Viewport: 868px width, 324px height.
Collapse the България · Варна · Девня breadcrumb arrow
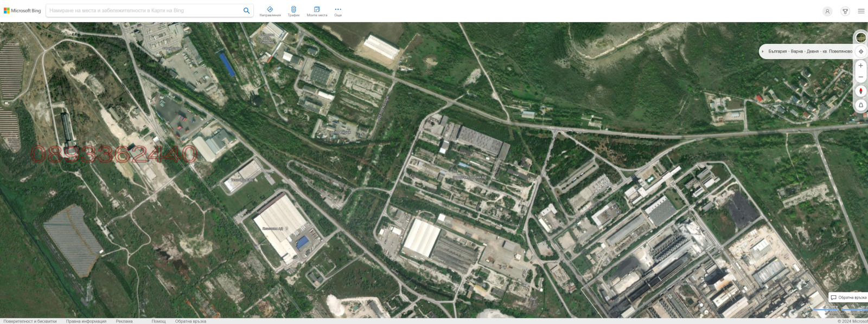pos(763,51)
